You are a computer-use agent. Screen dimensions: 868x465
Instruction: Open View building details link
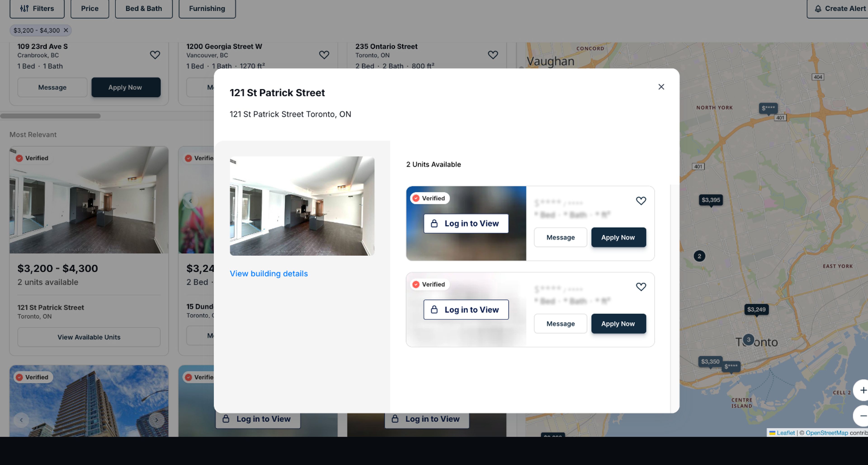coord(269,274)
